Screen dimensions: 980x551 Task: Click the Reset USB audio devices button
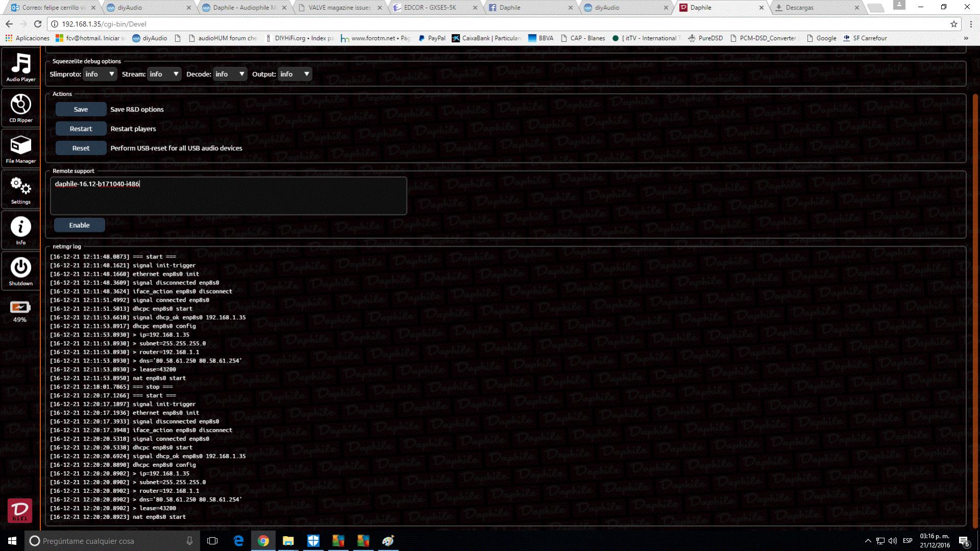click(x=81, y=148)
